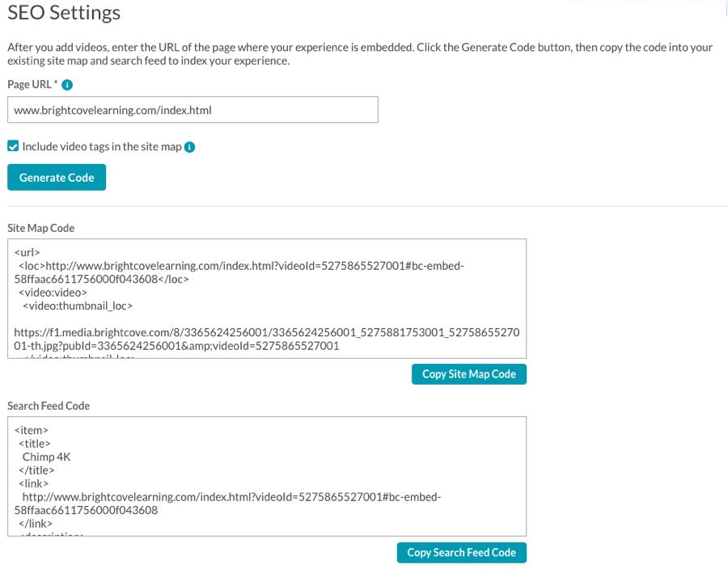Screen dimensions: 728x569
Task: Click the info icon beside video tags option
Action: point(189,147)
